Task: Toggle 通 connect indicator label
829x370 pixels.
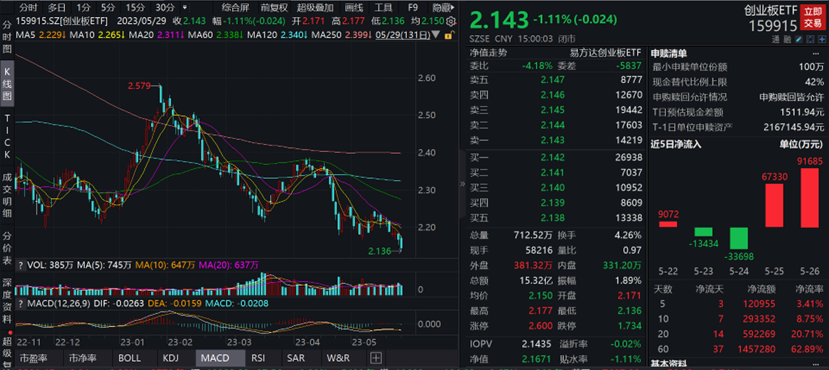Action: [776, 39]
